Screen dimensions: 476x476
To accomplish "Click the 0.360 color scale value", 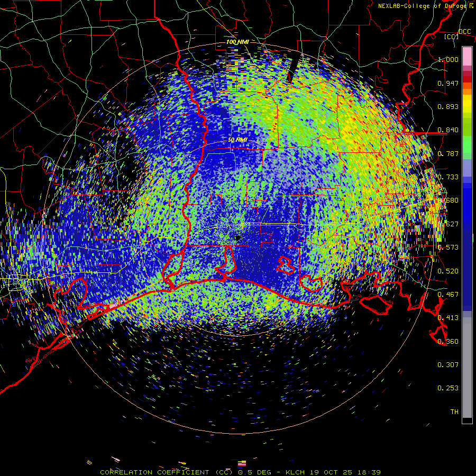I will pyautogui.click(x=448, y=342).
